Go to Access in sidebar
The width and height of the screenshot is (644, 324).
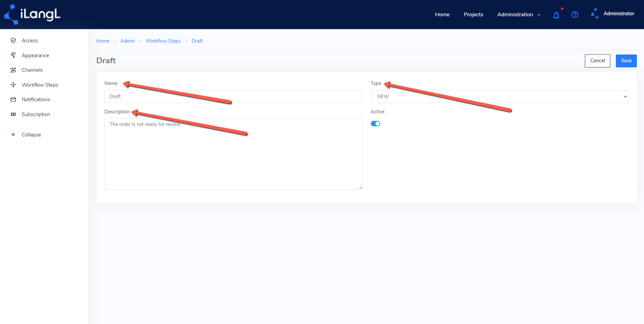pyautogui.click(x=30, y=41)
